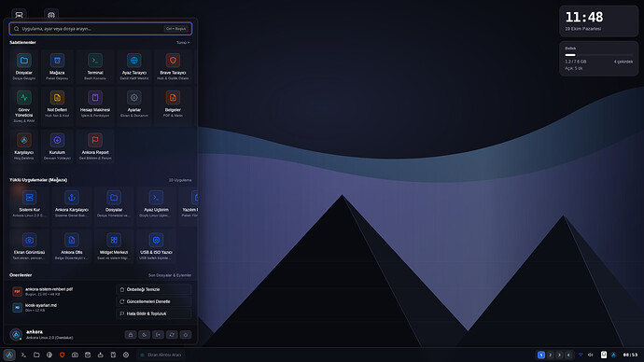Click the power off button
The height and width of the screenshot is (362, 644).
pos(186,335)
